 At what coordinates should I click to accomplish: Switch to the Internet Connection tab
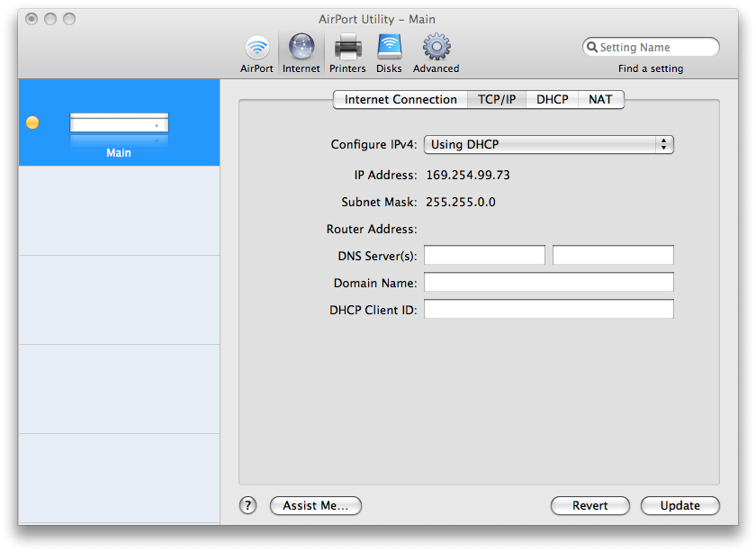point(400,99)
